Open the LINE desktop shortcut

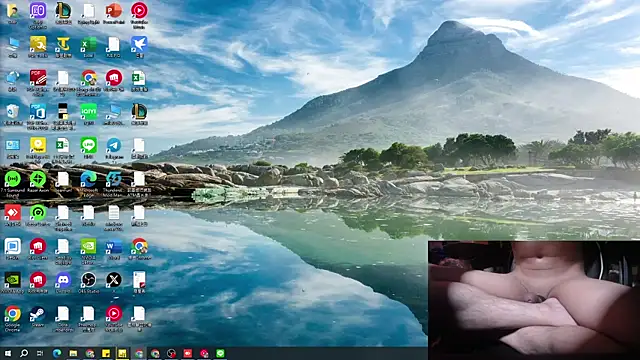[x=89, y=149]
